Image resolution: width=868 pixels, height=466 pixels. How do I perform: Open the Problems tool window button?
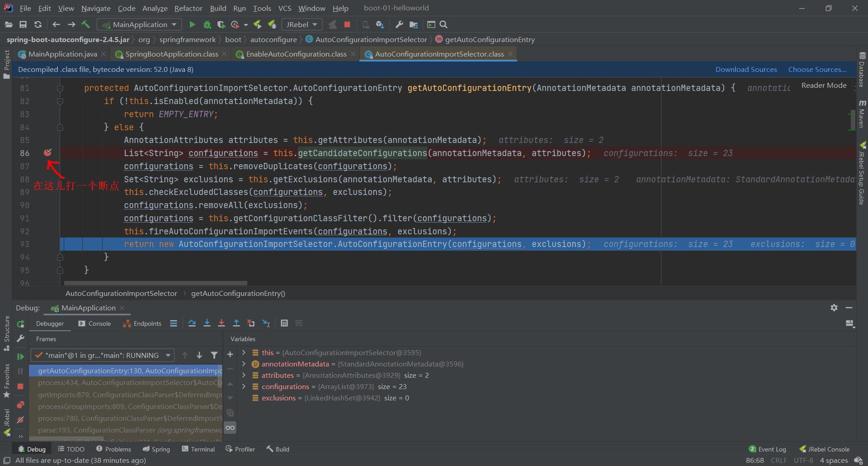(x=113, y=449)
